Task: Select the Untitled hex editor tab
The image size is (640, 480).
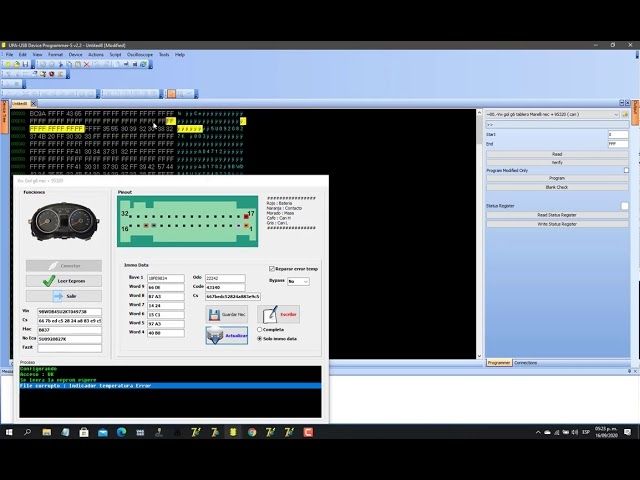Action: pyautogui.click(x=20, y=104)
